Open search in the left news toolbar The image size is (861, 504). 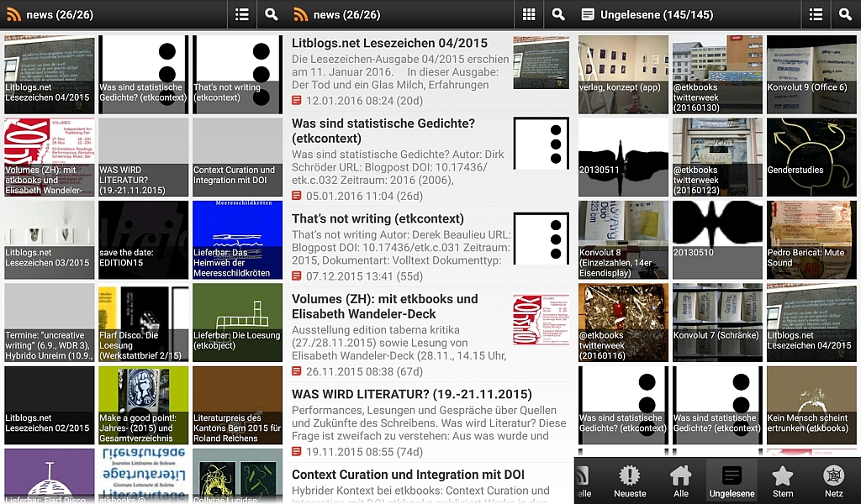[x=271, y=14]
